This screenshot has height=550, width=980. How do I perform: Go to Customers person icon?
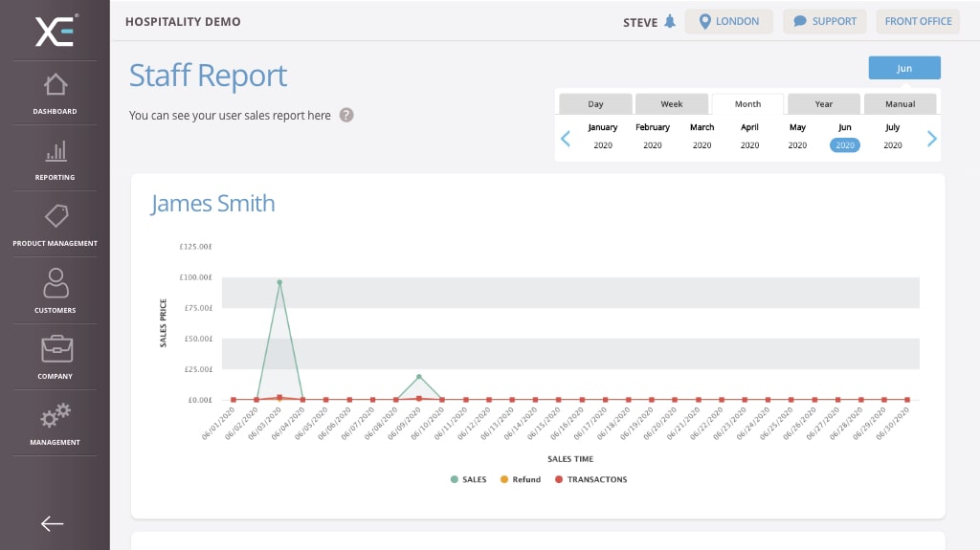pyautogui.click(x=56, y=283)
